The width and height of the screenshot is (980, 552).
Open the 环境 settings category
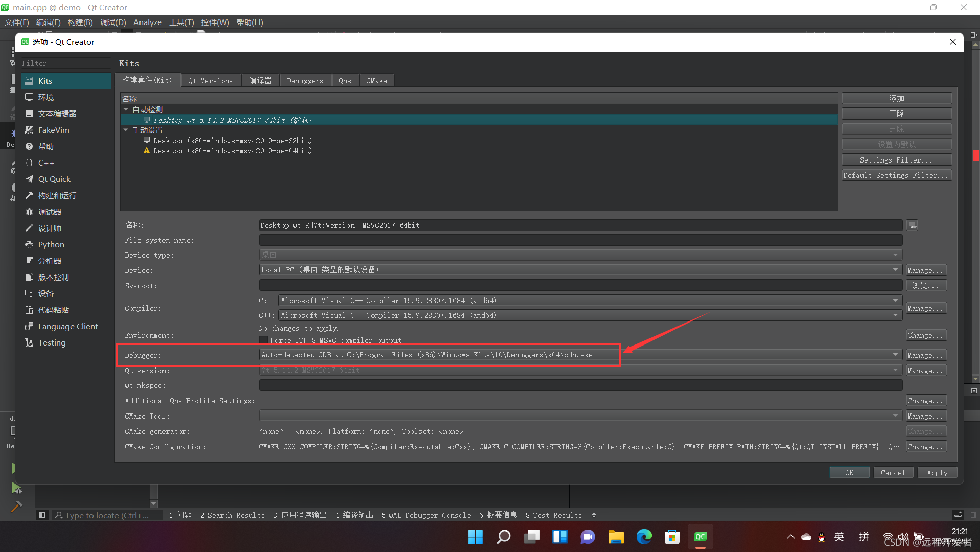[66, 97]
